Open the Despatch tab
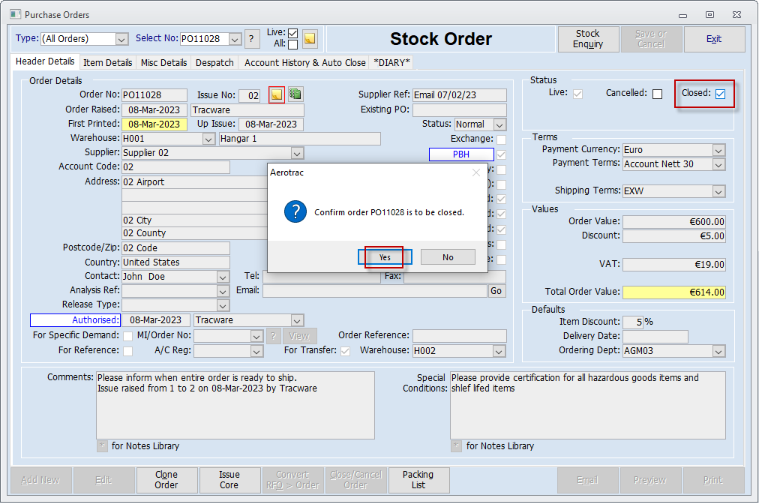 point(214,63)
